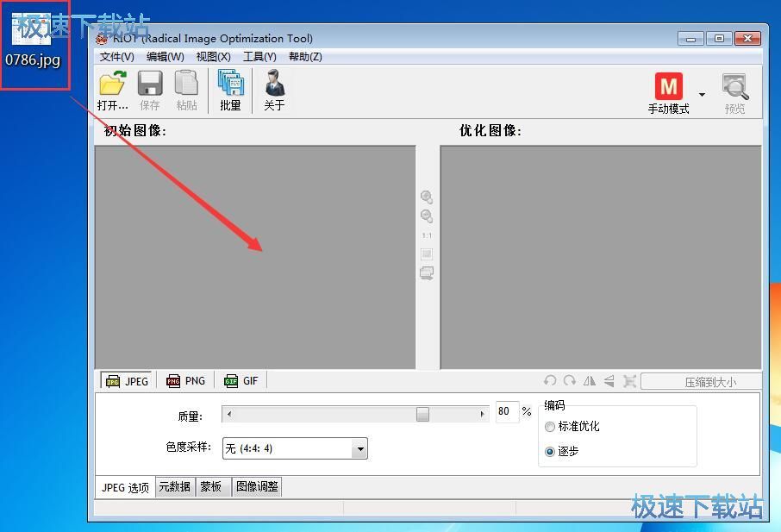Click the zoom in magnifier icon
Screen dimensions: 781x532
tap(427, 197)
